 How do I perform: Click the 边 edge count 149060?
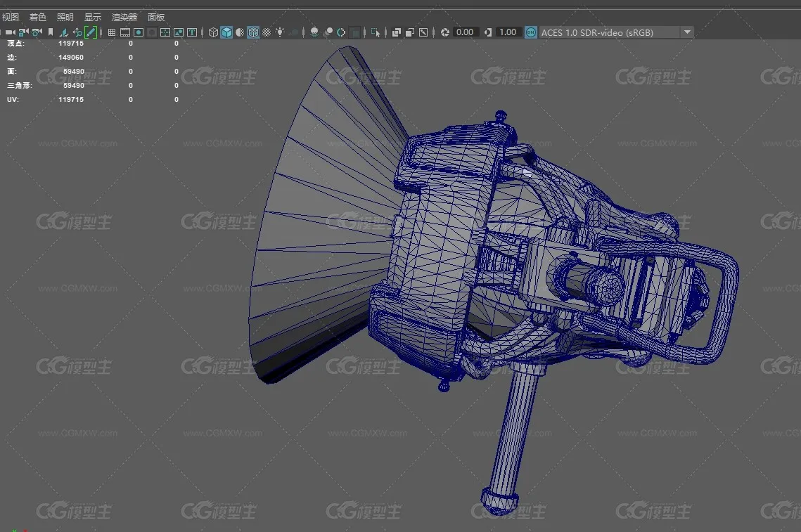[71, 57]
